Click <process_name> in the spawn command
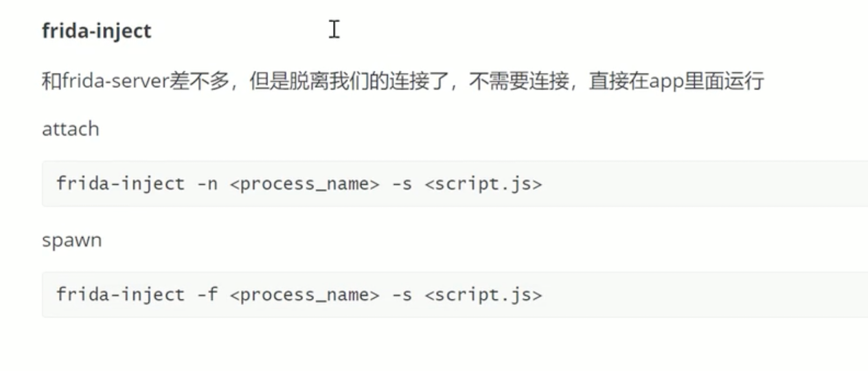The width and height of the screenshot is (868, 371). point(304,295)
